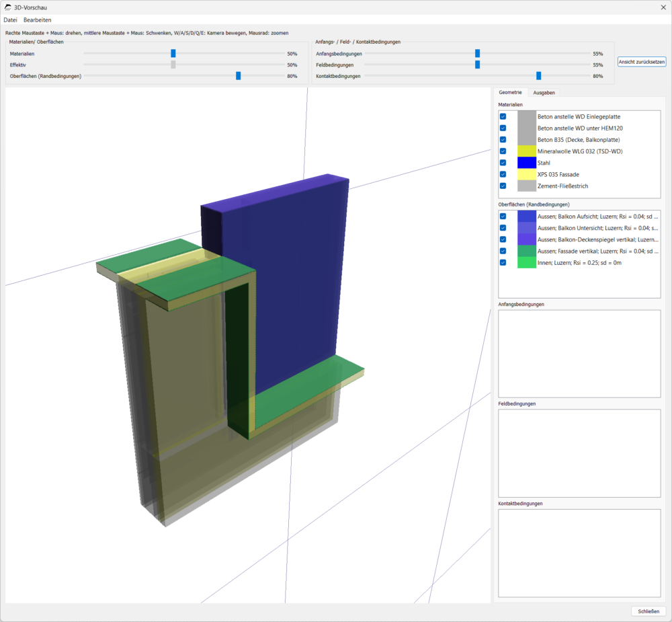Toggle Beton B35 (Decke, Balkonplatte) checkbox
This screenshot has height=622, width=672.
point(503,139)
